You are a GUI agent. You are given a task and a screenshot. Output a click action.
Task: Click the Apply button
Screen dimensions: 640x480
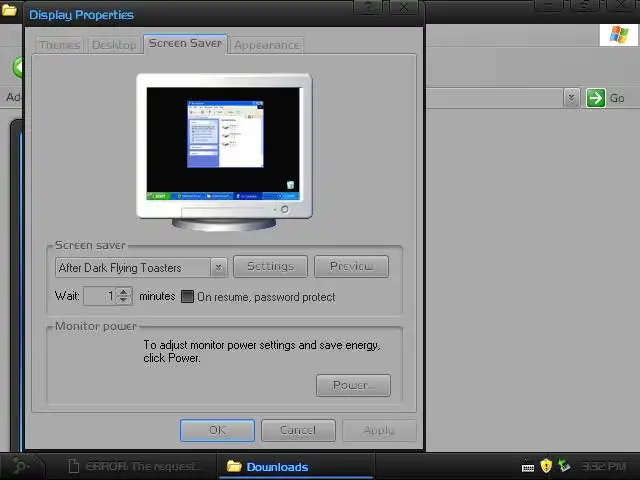[379, 430]
